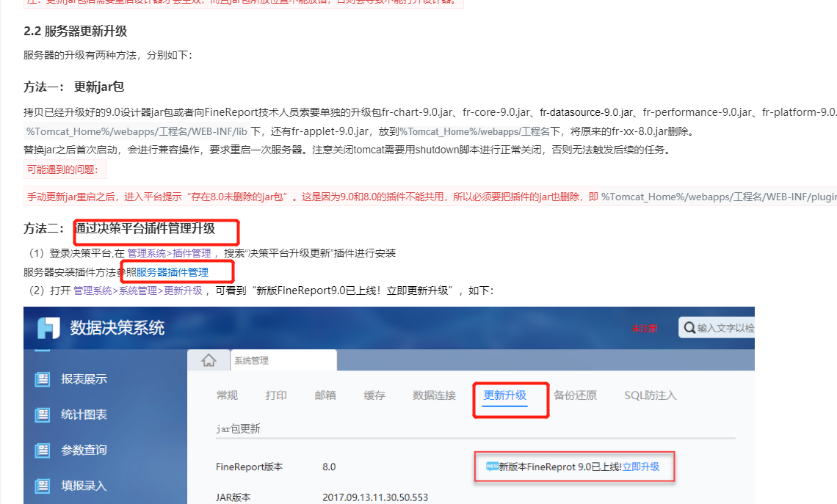The image size is (837, 504).
Task: Open 统计图表 in the sidebar
Action: (84, 414)
